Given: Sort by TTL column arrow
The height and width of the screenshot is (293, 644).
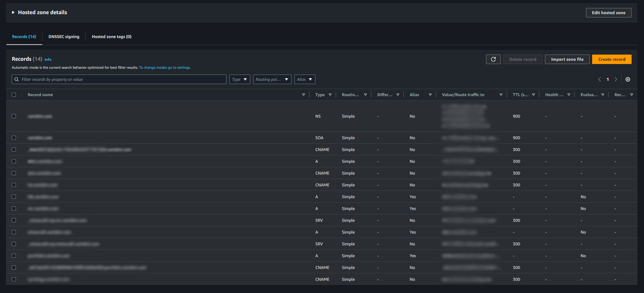Looking at the screenshot, I should click(x=533, y=95).
